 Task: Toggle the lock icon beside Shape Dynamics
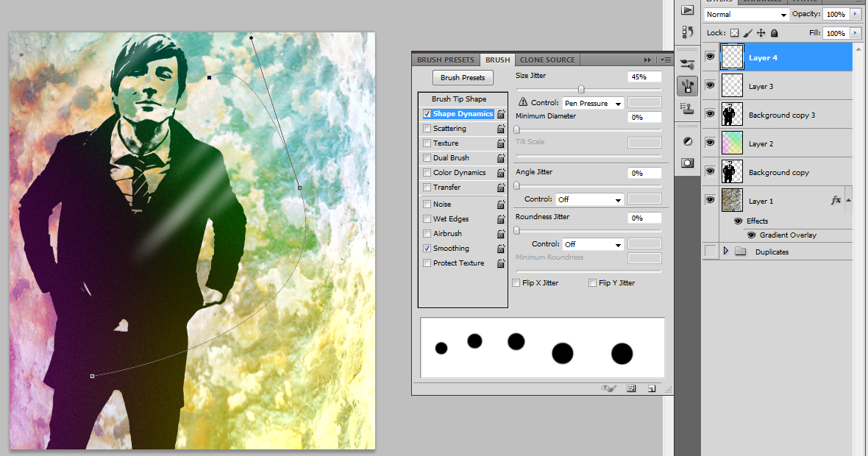point(501,114)
